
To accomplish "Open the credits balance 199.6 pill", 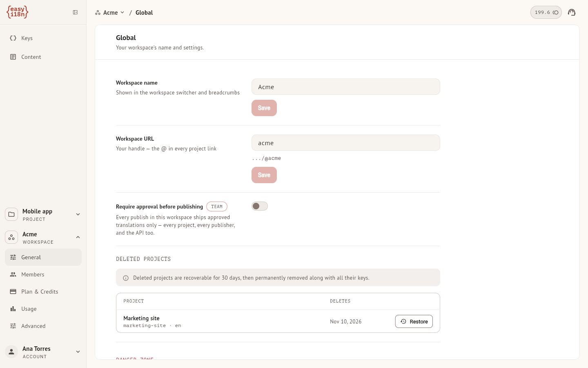I will tap(546, 12).
